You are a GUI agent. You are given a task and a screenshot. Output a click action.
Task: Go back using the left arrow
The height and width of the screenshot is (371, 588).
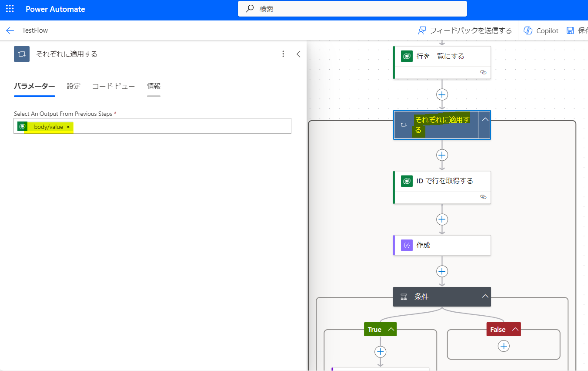click(10, 30)
